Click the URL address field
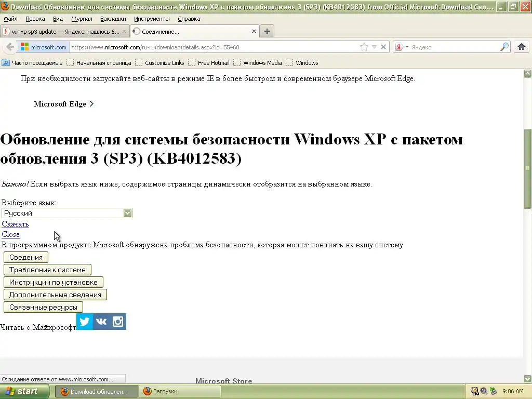This screenshot has height=399, width=532. [214, 47]
